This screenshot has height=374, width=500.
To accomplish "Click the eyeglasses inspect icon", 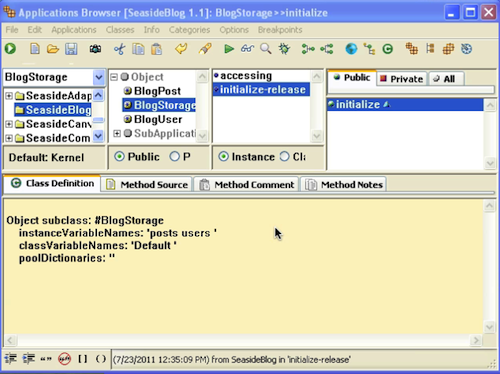I will [x=247, y=49].
